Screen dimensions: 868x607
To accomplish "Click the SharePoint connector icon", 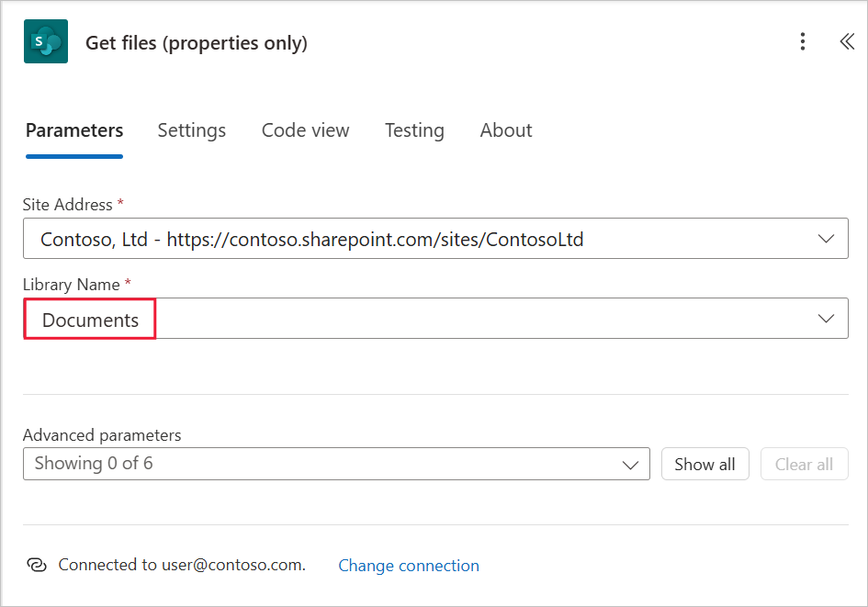I will [x=46, y=41].
